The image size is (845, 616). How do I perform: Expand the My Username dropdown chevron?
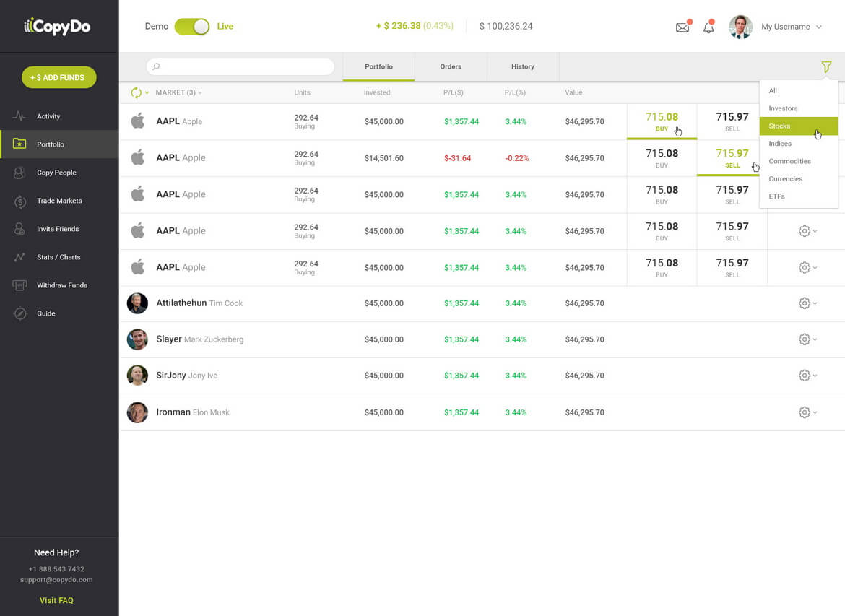click(x=819, y=27)
